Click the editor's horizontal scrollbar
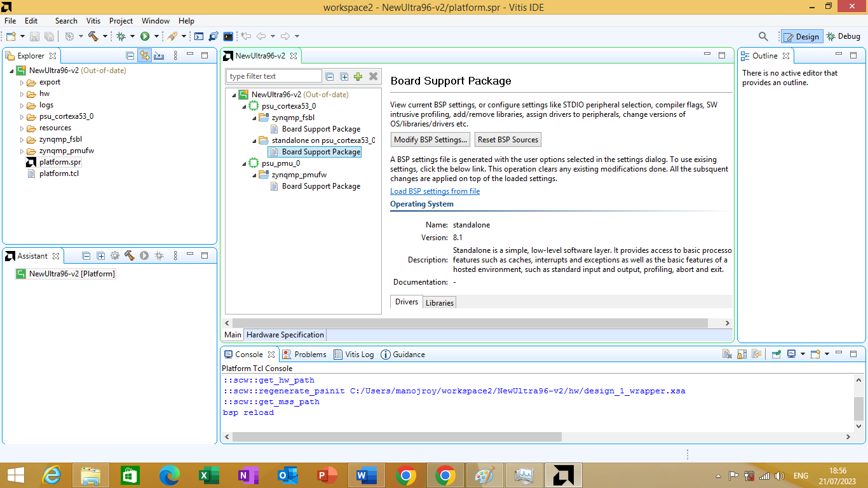The image size is (868, 488). [x=470, y=323]
